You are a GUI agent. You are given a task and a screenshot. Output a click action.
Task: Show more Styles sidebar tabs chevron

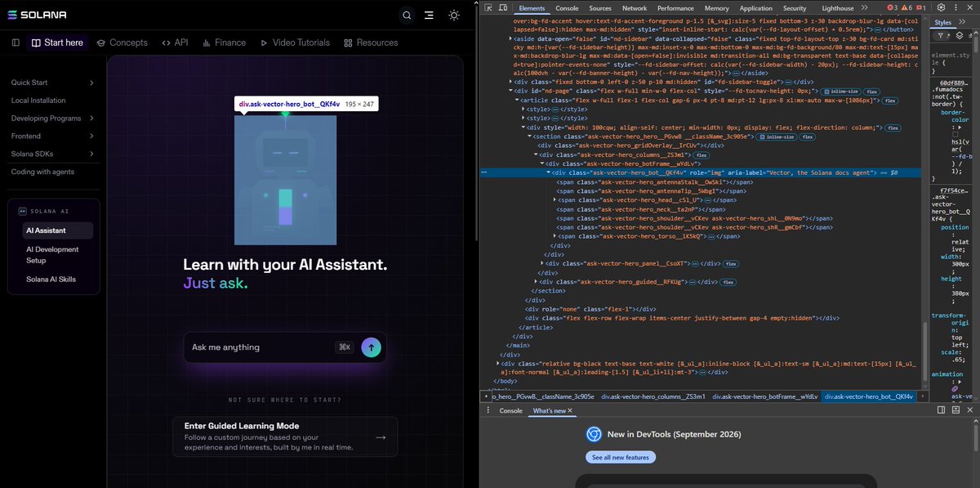[963, 22]
